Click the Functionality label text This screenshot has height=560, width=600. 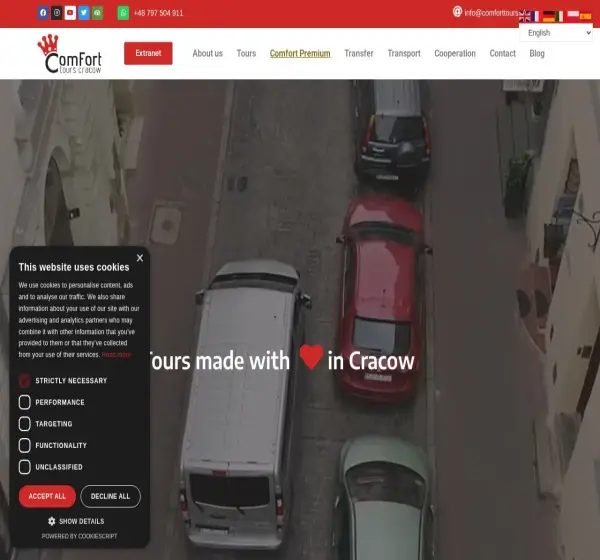coord(61,446)
